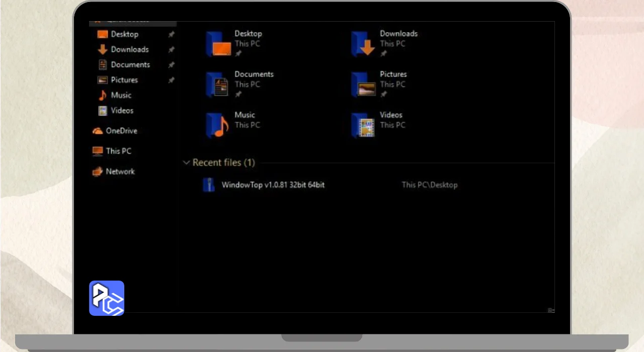Click the pin icon beside sidebar Downloads
644x352 pixels.
(171, 49)
